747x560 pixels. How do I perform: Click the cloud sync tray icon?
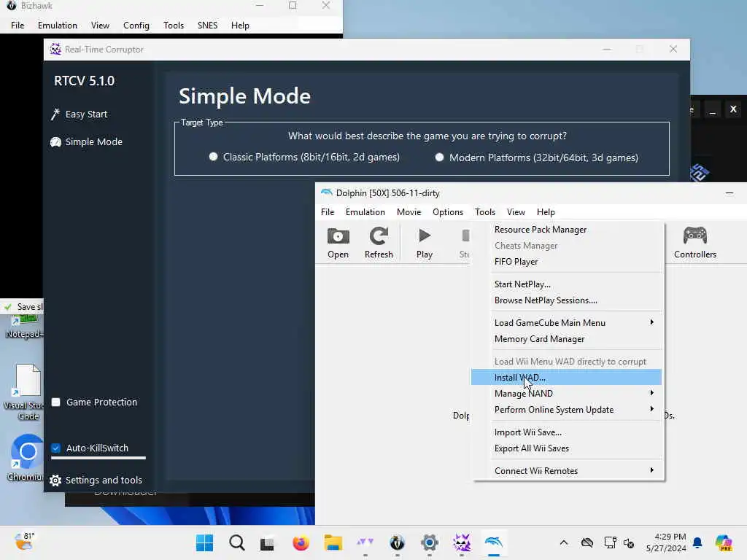[x=587, y=542]
